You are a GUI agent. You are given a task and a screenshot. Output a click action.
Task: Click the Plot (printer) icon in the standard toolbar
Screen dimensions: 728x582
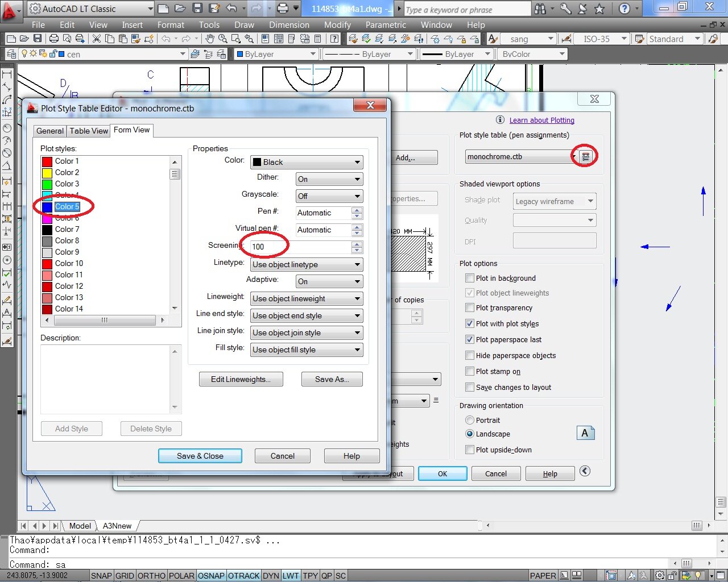[x=54, y=39]
